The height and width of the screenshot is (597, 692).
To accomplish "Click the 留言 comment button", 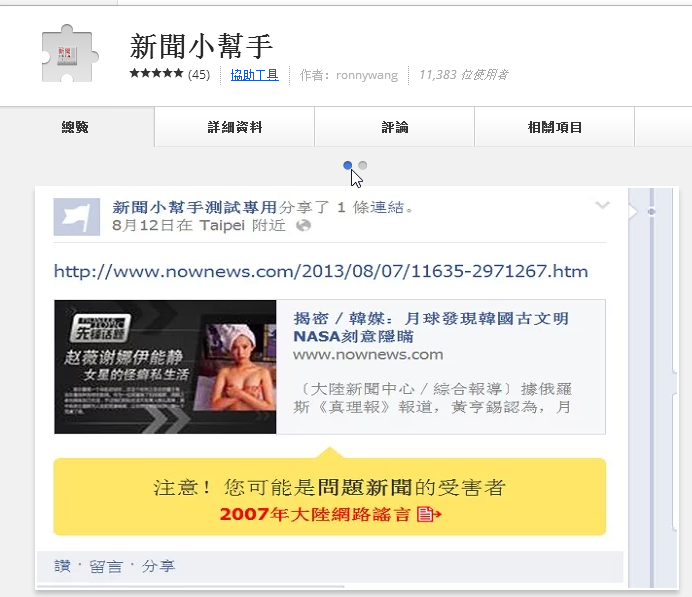I will [x=106, y=566].
